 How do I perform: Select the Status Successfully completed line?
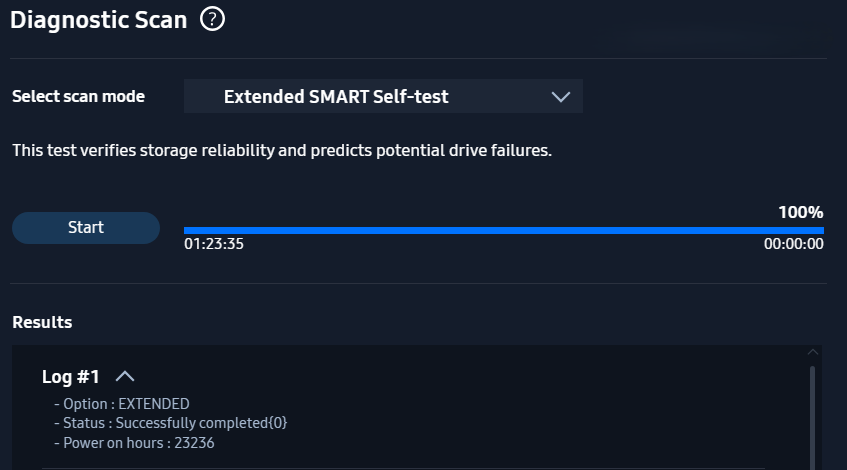click(x=171, y=423)
